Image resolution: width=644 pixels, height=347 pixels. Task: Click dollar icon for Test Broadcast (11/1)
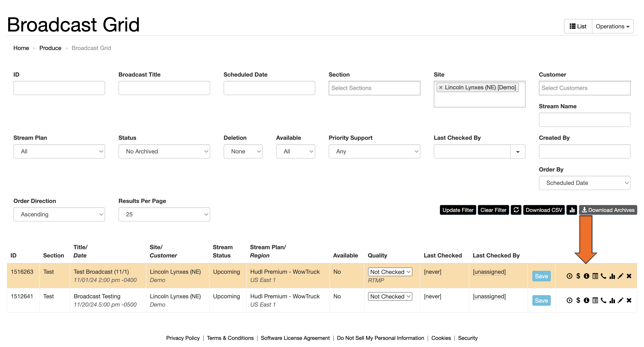578,276
